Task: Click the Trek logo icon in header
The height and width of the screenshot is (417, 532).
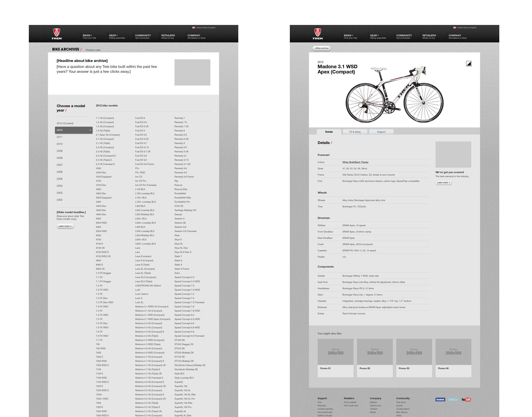Action: pos(57,35)
